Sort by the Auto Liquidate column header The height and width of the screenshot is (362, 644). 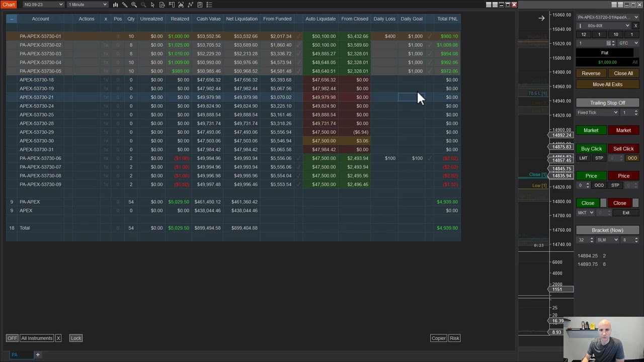pos(320,19)
